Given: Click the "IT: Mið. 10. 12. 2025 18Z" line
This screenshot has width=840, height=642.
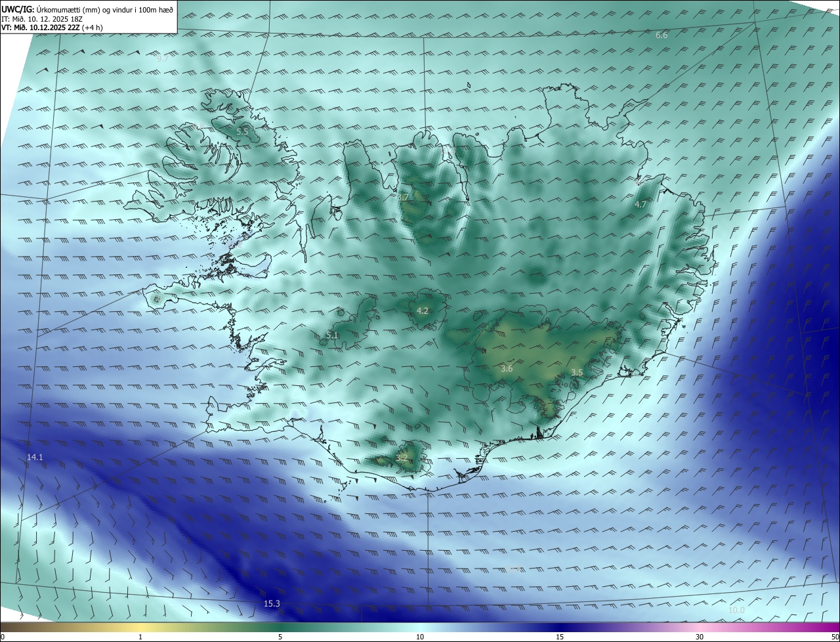Looking at the screenshot, I should coord(41,19).
